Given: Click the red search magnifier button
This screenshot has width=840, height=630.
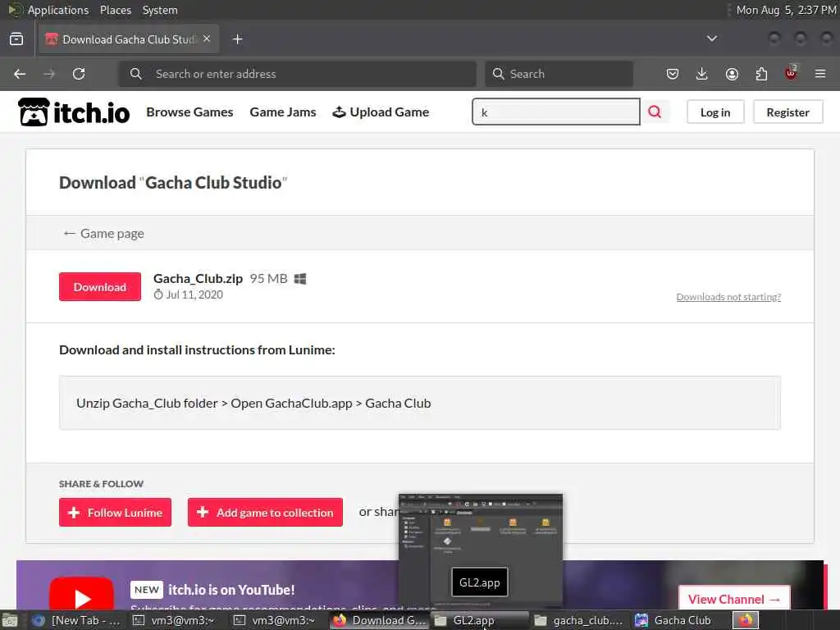Looking at the screenshot, I should point(655,112).
